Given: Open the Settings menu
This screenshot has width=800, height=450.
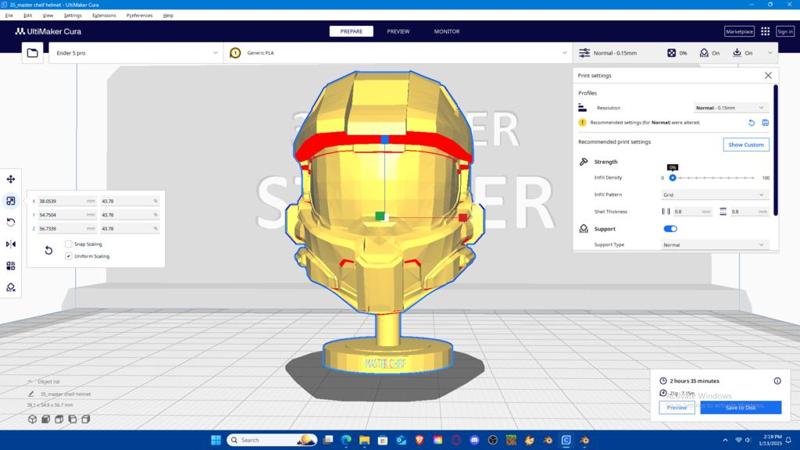Looking at the screenshot, I should 72,15.
